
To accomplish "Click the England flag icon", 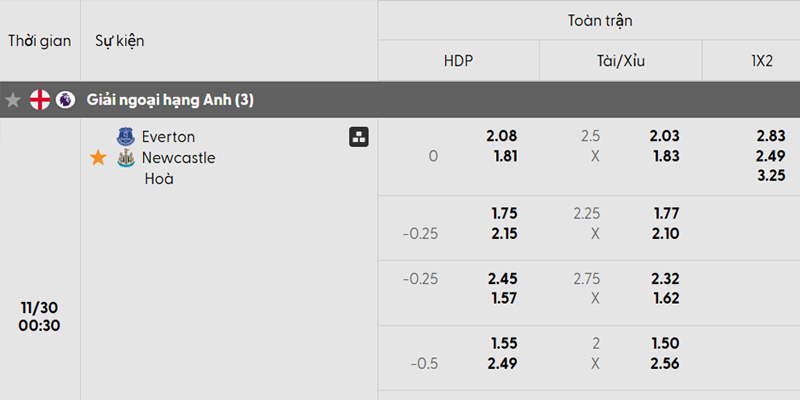I will tap(40, 100).
